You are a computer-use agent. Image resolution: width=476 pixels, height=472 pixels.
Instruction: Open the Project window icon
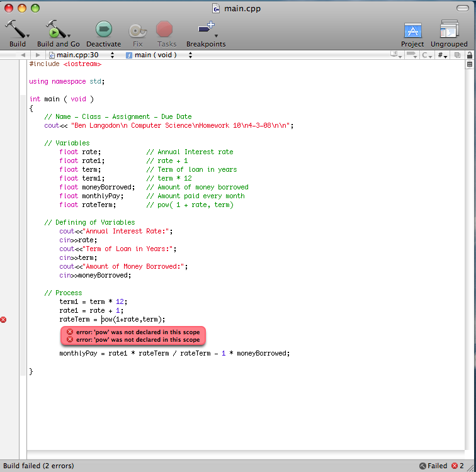(x=412, y=30)
